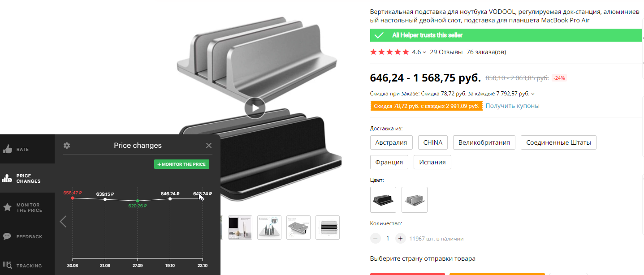
Task: Choose the silver stand color swatch
Action: 415,199
